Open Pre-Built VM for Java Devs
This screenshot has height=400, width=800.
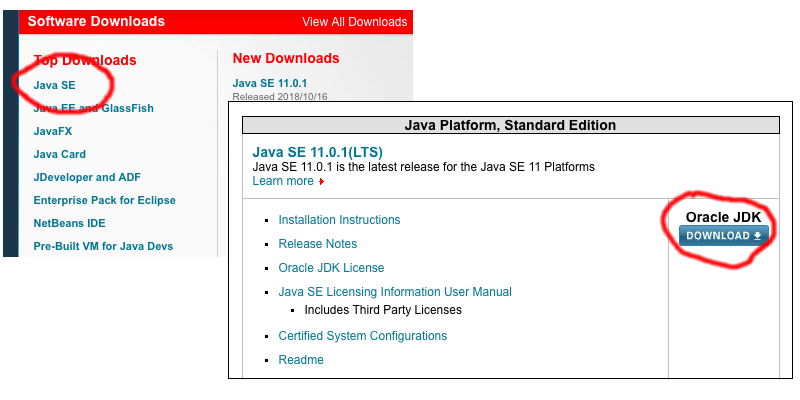(x=103, y=246)
